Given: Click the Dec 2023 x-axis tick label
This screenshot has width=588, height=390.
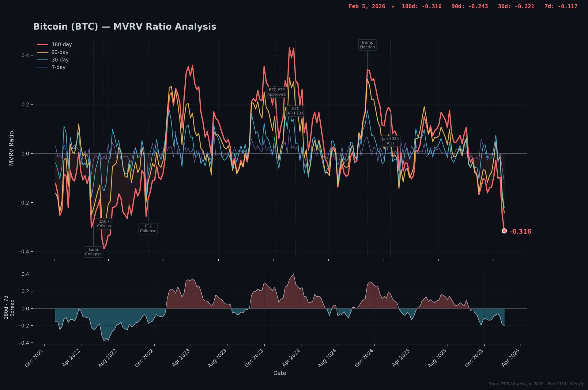Looking at the screenshot, I should [x=254, y=358].
